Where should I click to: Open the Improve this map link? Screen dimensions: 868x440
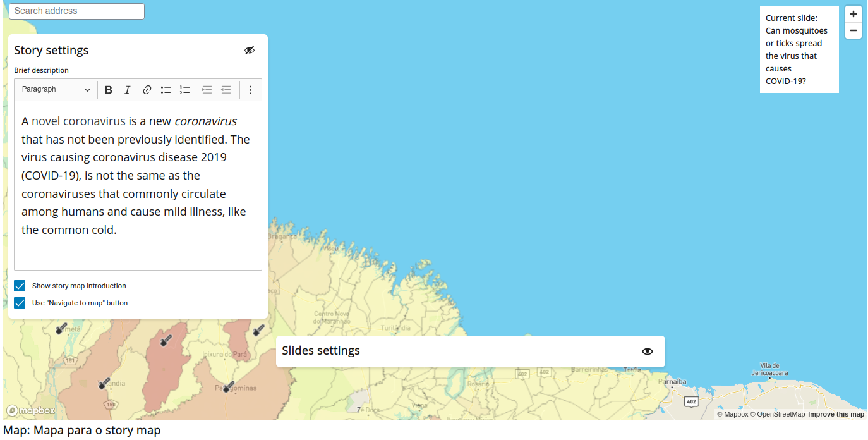coord(836,414)
